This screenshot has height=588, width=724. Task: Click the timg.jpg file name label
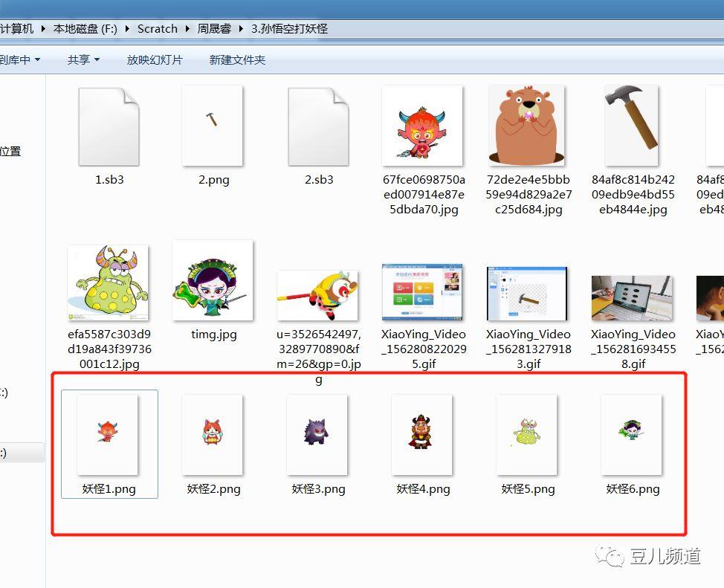tap(214, 335)
